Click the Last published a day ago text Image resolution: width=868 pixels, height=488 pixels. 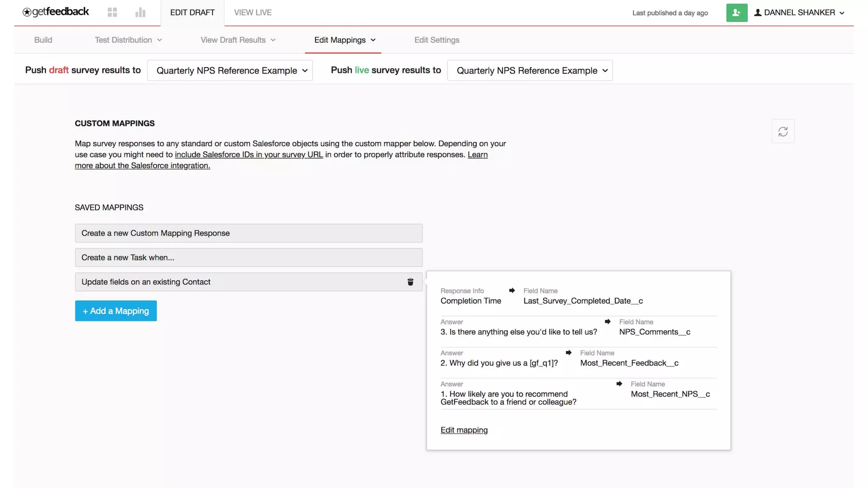point(670,13)
